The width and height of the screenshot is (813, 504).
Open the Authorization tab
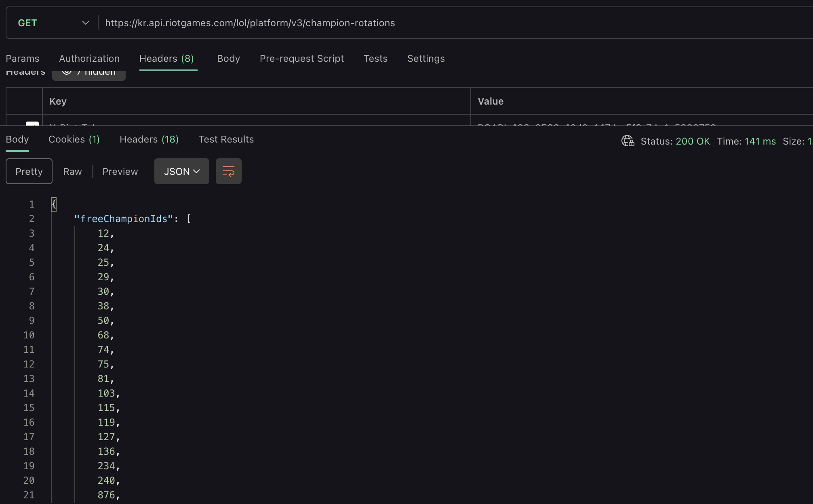tap(89, 59)
